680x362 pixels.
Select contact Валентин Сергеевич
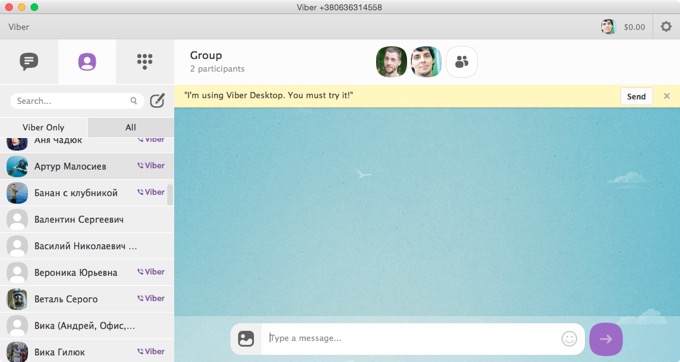coord(87,219)
